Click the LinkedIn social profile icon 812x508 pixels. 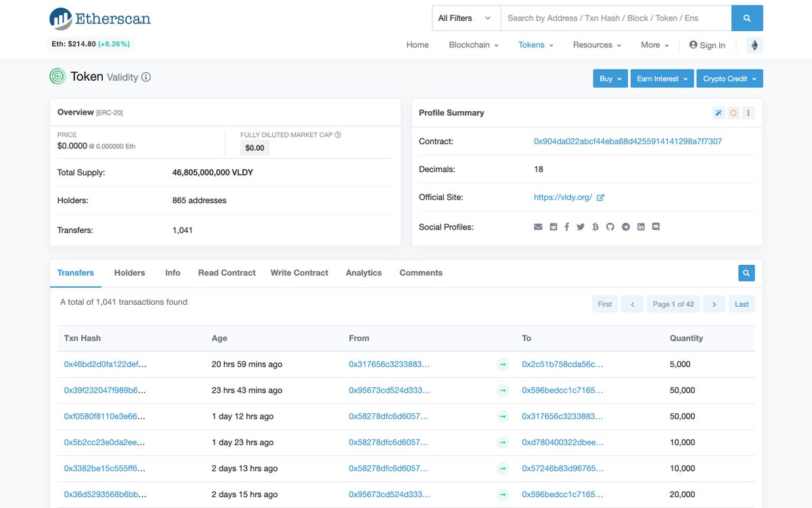click(x=641, y=227)
